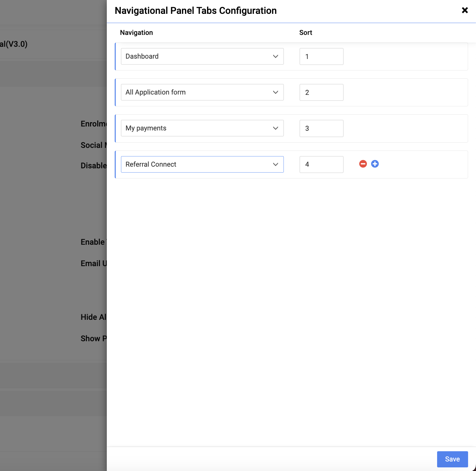Close the Navigational Panel Tabs Configuration dialog
This screenshot has height=471, width=476.
(x=465, y=10)
